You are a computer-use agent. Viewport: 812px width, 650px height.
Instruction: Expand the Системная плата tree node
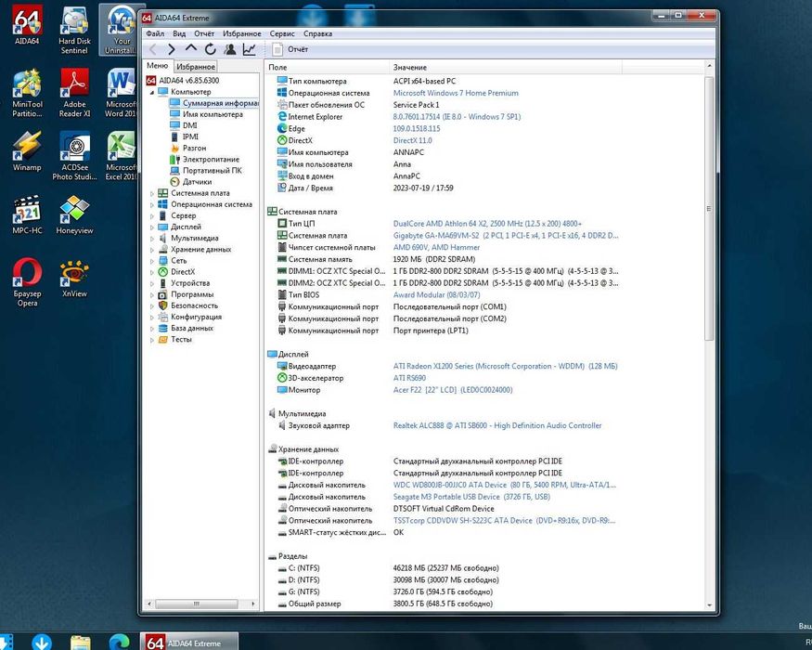152,193
